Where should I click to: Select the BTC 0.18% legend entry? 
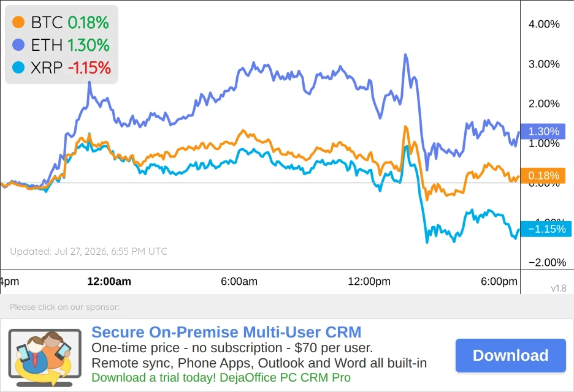pos(61,22)
